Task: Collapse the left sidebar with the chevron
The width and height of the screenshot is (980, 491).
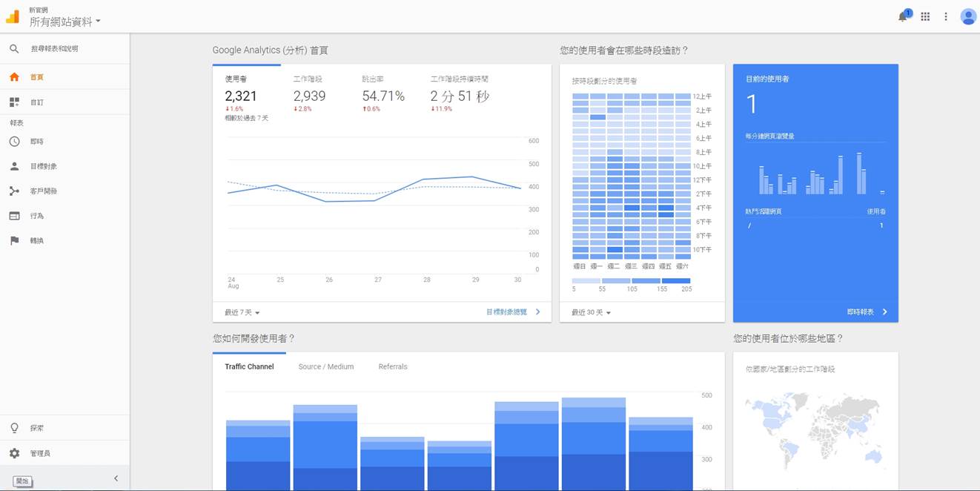Action: click(116, 478)
